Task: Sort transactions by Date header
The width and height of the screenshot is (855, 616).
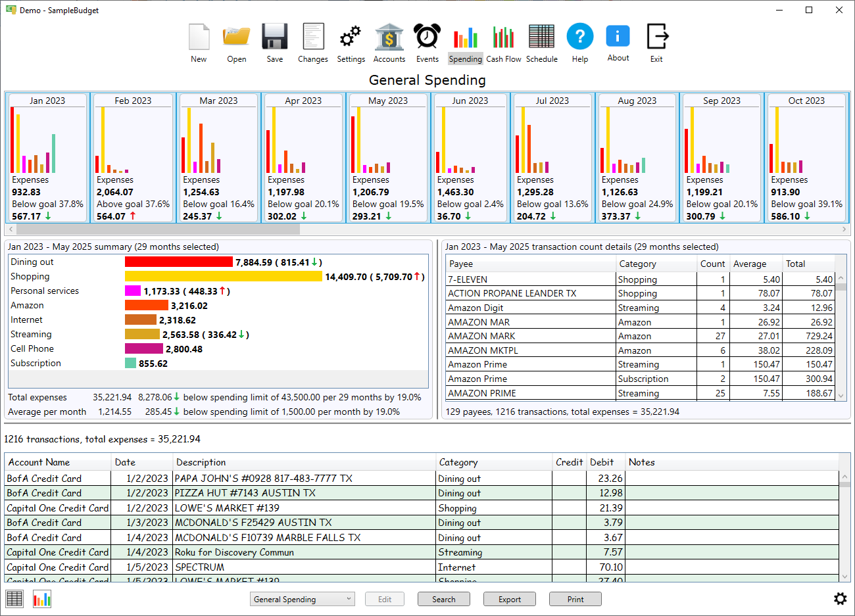Action: click(x=142, y=462)
